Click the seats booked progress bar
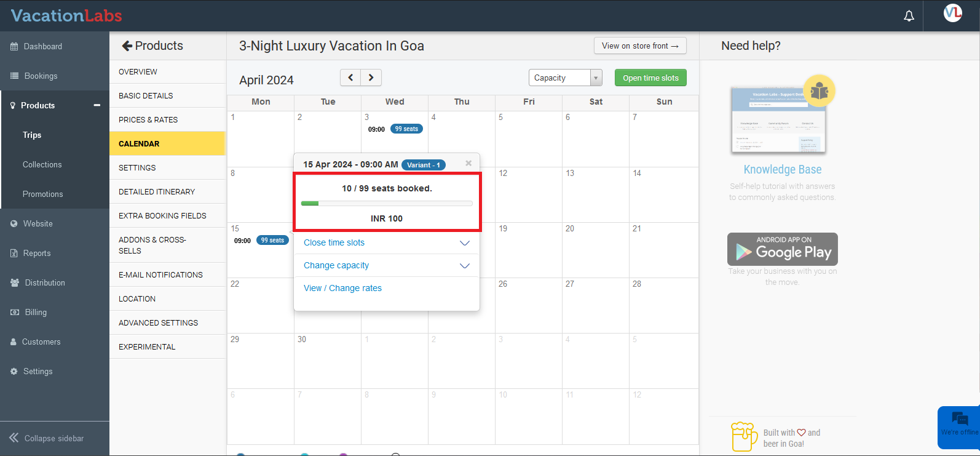Screen dimensions: 980x456 (x=387, y=203)
